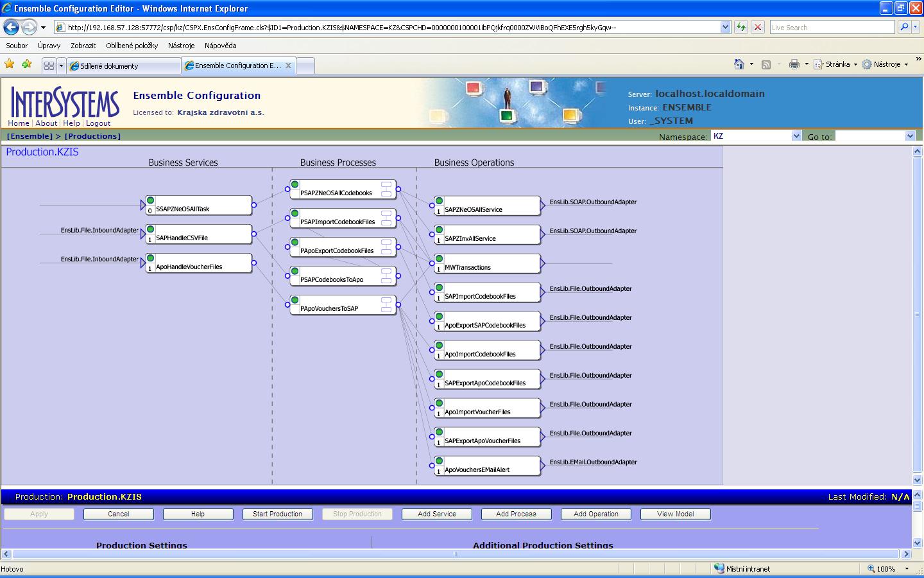This screenshot has height=578, width=924.
Task: Click the green status indicator on SAPHandleCSVFile
Action: pyautogui.click(x=150, y=229)
